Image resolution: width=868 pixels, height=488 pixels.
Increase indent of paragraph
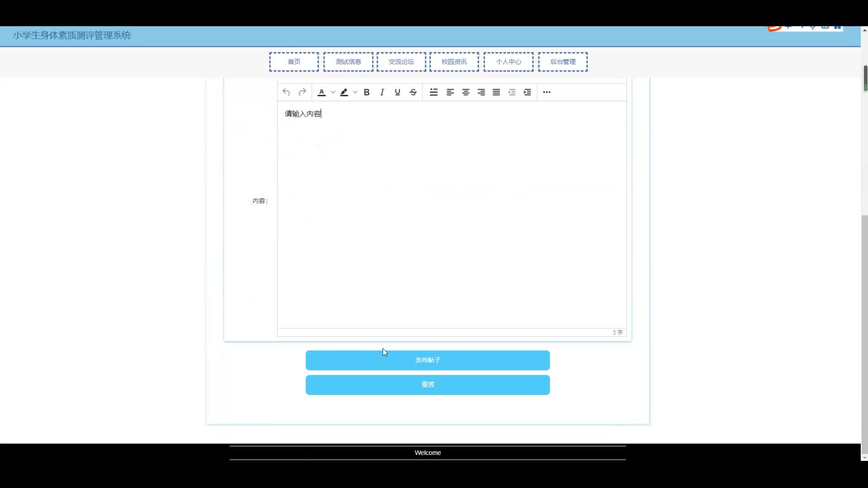pyautogui.click(x=527, y=92)
